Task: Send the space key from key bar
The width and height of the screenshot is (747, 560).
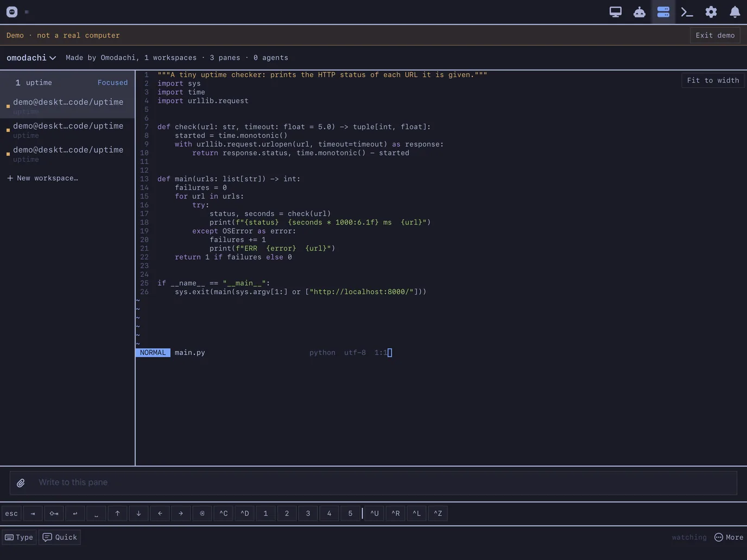Action: coord(96,513)
